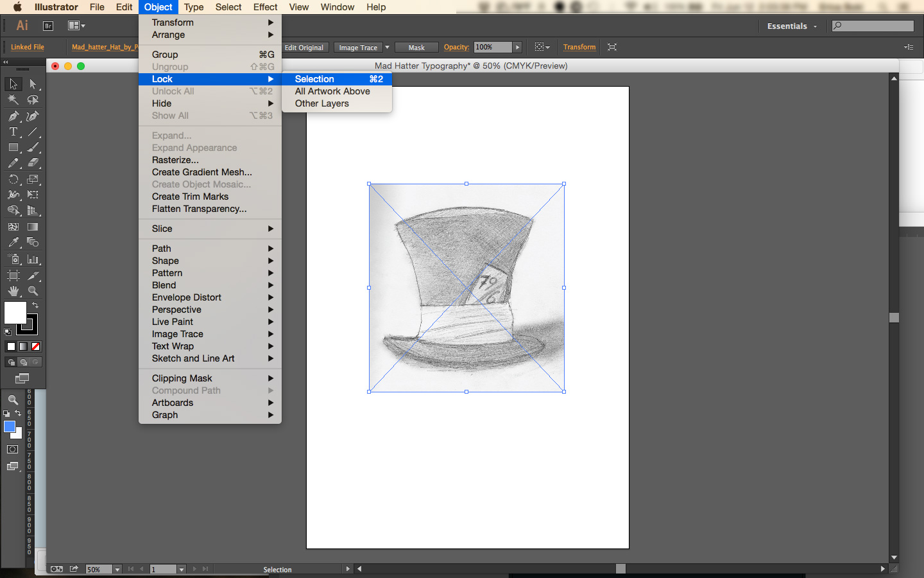Select the Paintbrush tool

[x=33, y=147]
